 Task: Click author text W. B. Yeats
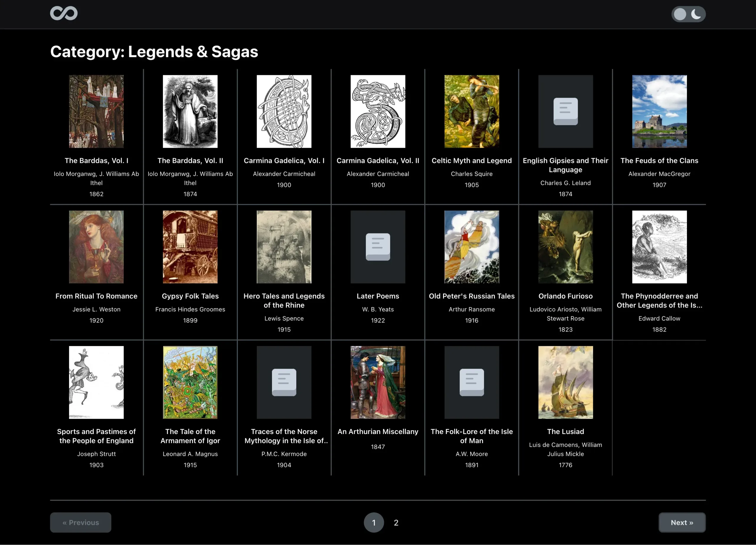[x=378, y=310]
